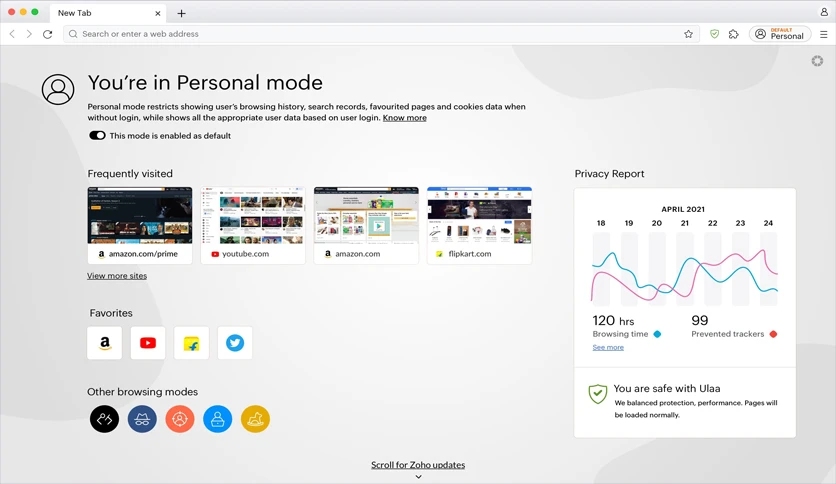Bookmark page with the star icon
This screenshot has height=484, width=836.
point(688,34)
